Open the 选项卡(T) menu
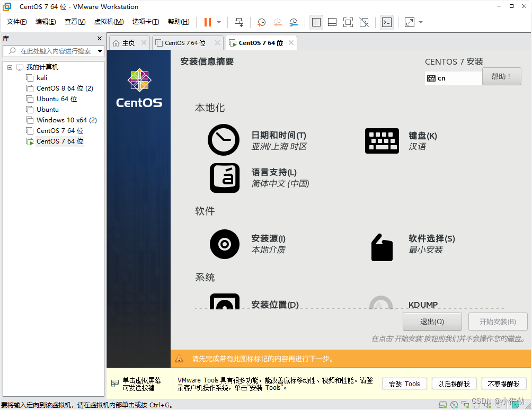 (146, 22)
